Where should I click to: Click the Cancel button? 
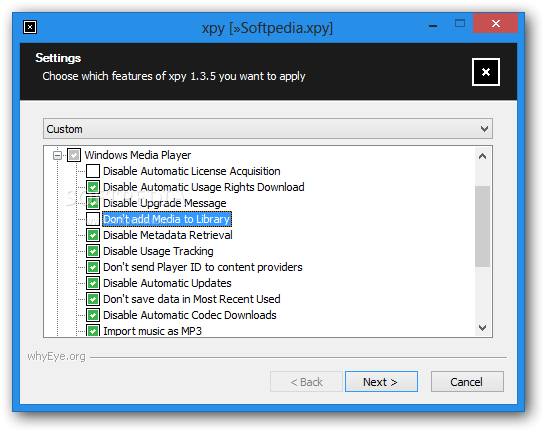click(467, 382)
